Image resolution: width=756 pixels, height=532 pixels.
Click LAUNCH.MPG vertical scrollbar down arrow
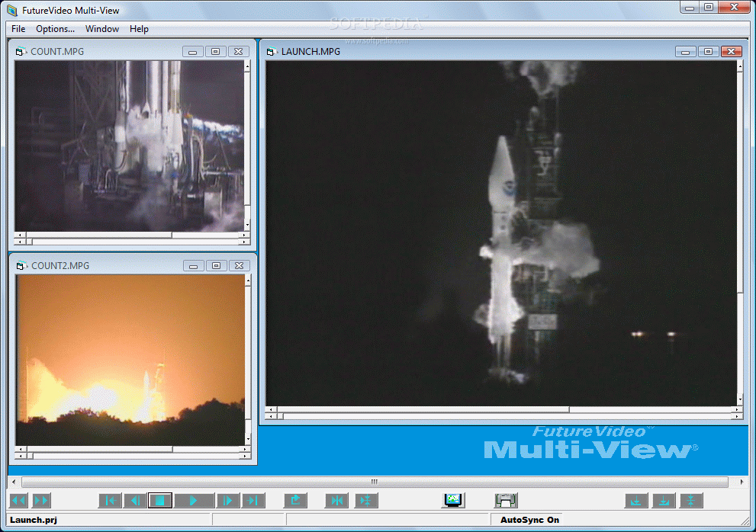click(740, 399)
